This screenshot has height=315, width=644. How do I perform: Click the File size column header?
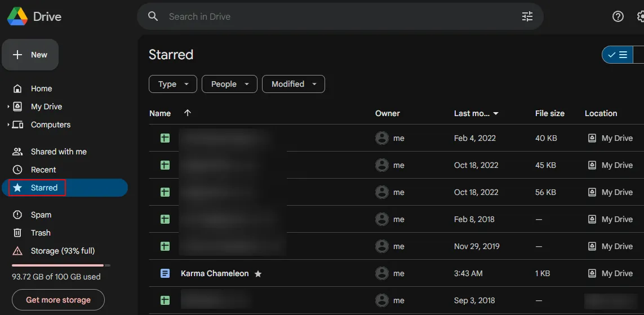tap(549, 113)
